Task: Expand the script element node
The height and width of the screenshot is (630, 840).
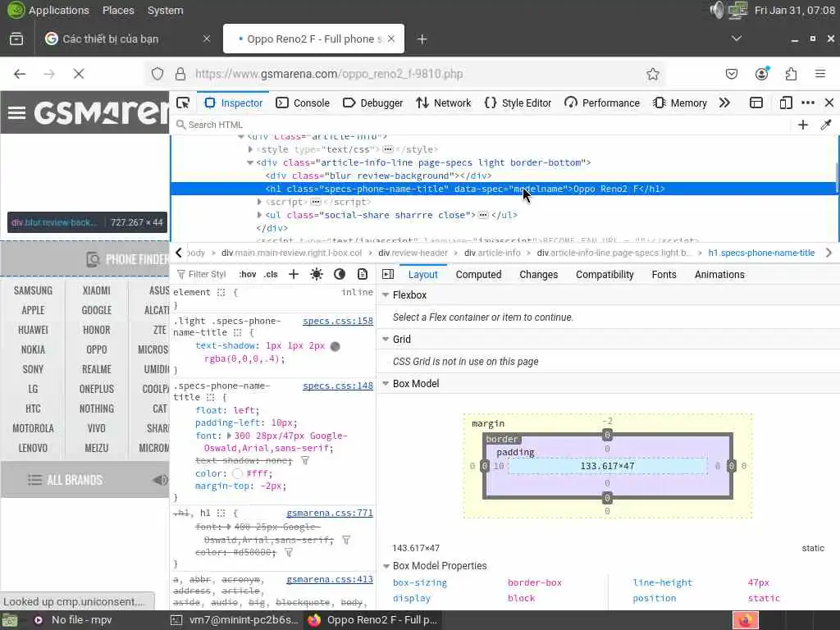Action: pyautogui.click(x=259, y=202)
